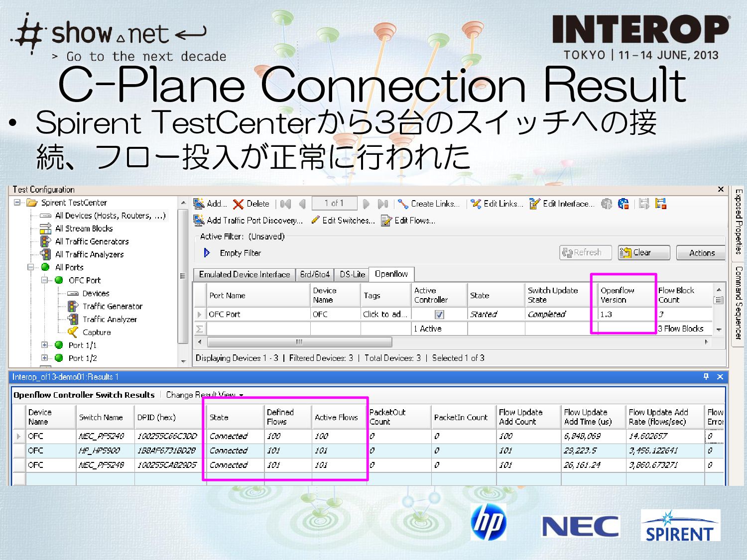Click the Clear filter button
Image resolution: width=747 pixels, height=560 pixels.
[643, 253]
